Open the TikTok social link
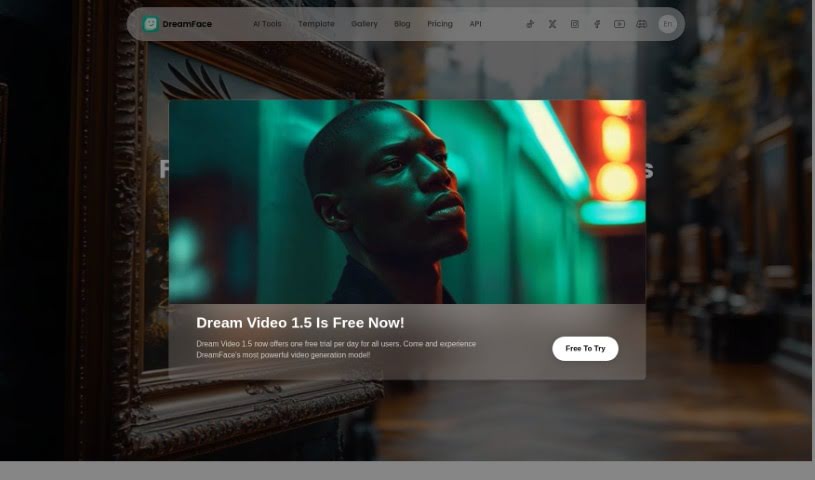The height and width of the screenshot is (480, 815). [530, 24]
